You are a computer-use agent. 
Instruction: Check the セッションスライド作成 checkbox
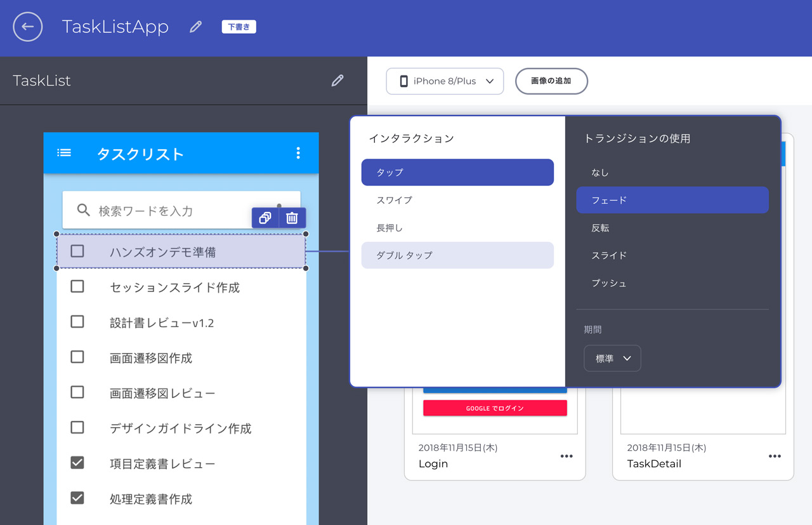tap(77, 287)
